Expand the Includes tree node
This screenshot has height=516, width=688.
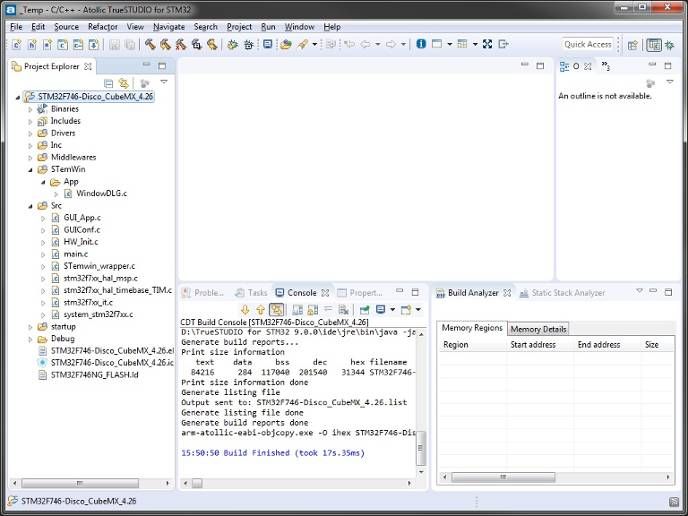[x=30, y=121]
